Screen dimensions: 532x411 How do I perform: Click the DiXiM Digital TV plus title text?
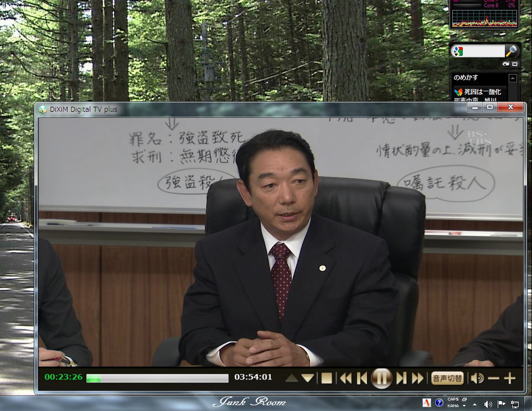tap(84, 109)
